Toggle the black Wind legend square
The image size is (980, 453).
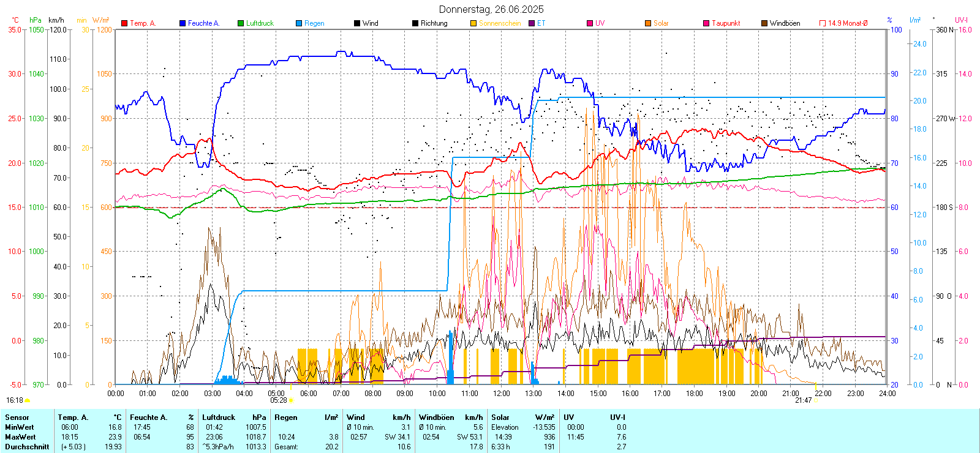pos(357,23)
